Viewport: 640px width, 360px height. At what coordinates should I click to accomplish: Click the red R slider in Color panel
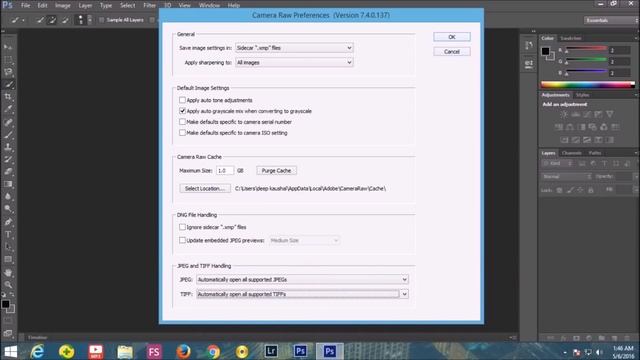pyautogui.click(x=586, y=49)
